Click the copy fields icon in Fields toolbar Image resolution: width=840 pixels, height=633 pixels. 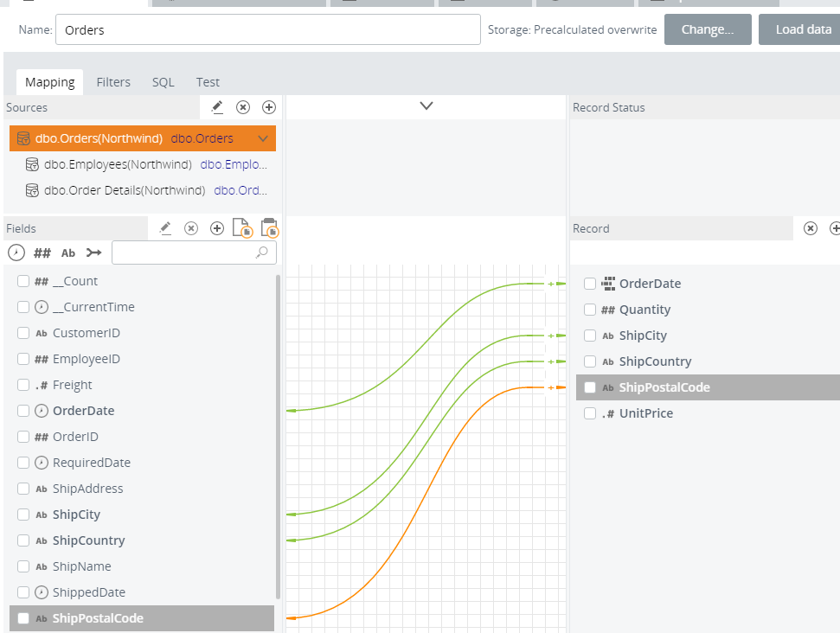(242, 228)
